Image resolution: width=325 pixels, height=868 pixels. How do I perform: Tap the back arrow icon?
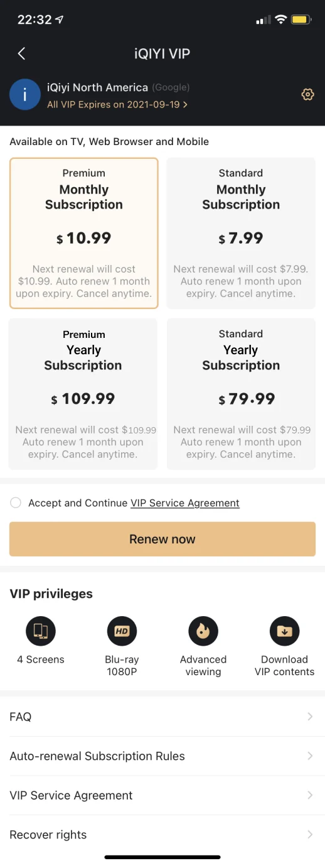pos(21,53)
